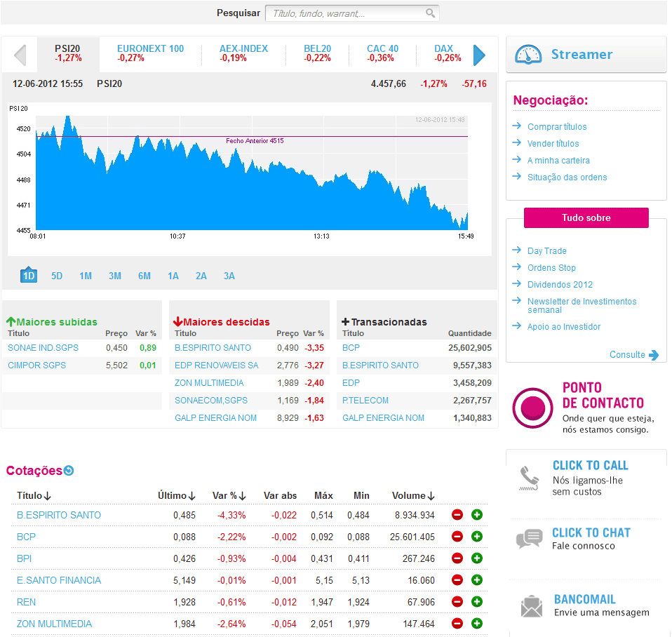Click the PSI20 intraday chart area

(252, 173)
